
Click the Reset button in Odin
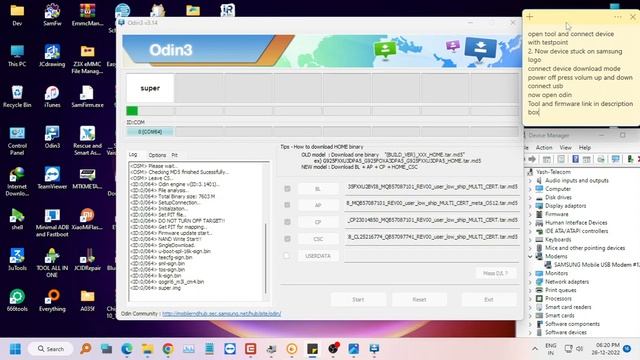pyautogui.click(x=419, y=300)
